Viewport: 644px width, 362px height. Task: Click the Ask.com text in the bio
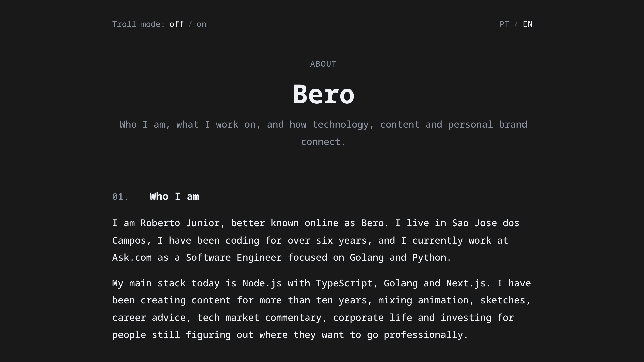(132, 258)
